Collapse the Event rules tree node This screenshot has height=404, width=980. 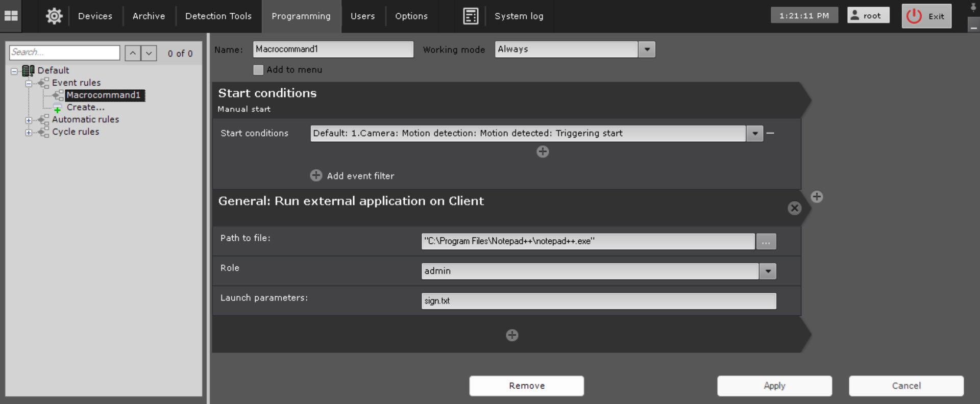coord(29,84)
